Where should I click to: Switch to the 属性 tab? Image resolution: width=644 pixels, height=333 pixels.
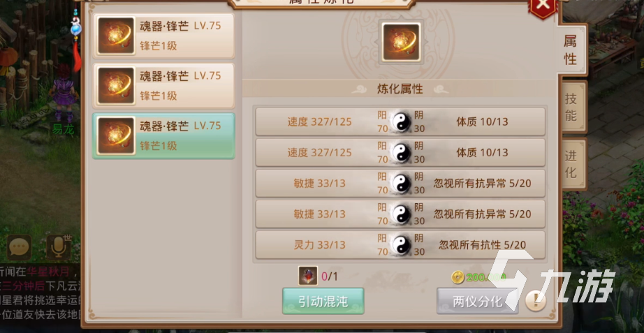(x=572, y=50)
